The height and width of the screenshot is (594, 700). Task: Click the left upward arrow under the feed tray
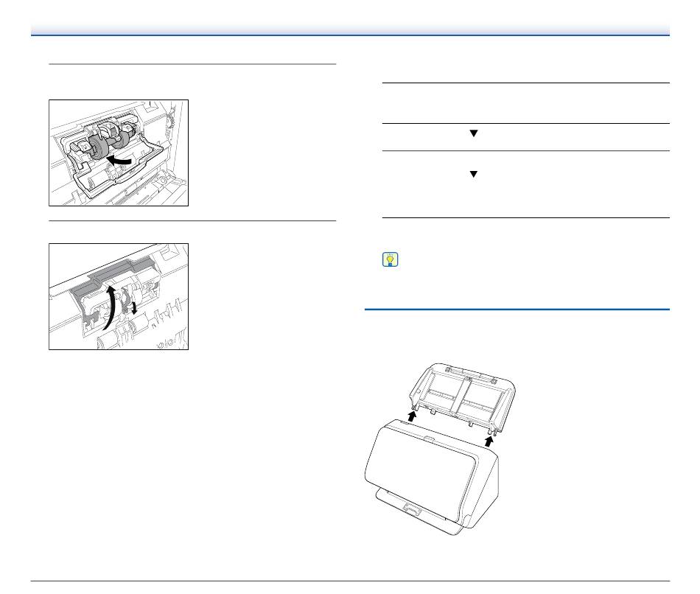[x=412, y=416]
